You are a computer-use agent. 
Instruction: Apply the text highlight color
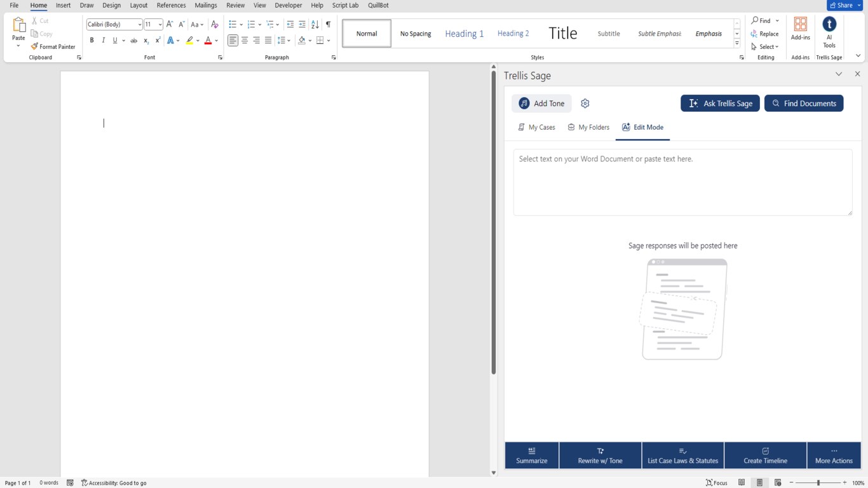(x=189, y=41)
